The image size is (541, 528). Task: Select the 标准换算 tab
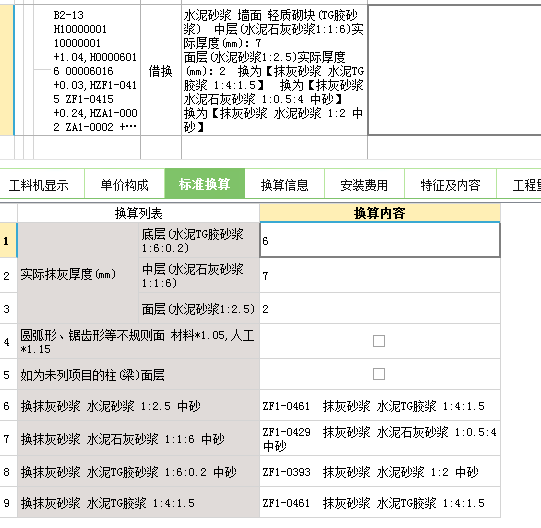pos(205,184)
